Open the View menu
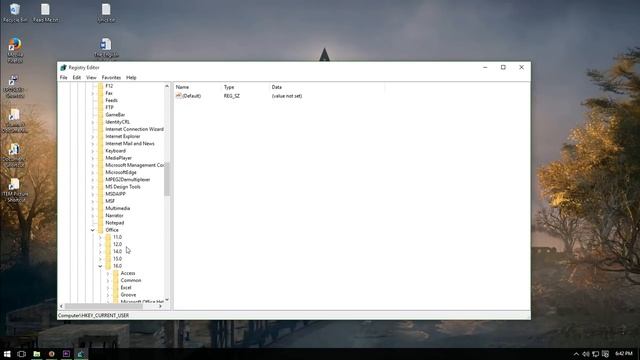The height and width of the screenshot is (360, 640). [91, 78]
